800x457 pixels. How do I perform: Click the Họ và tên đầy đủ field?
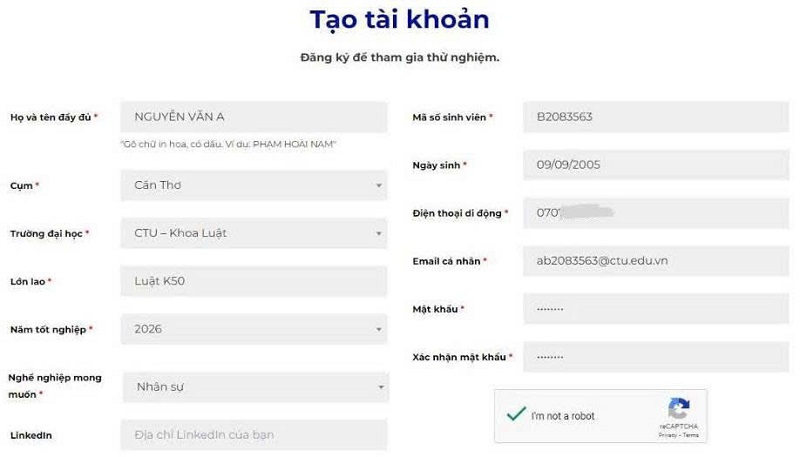[x=254, y=117]
